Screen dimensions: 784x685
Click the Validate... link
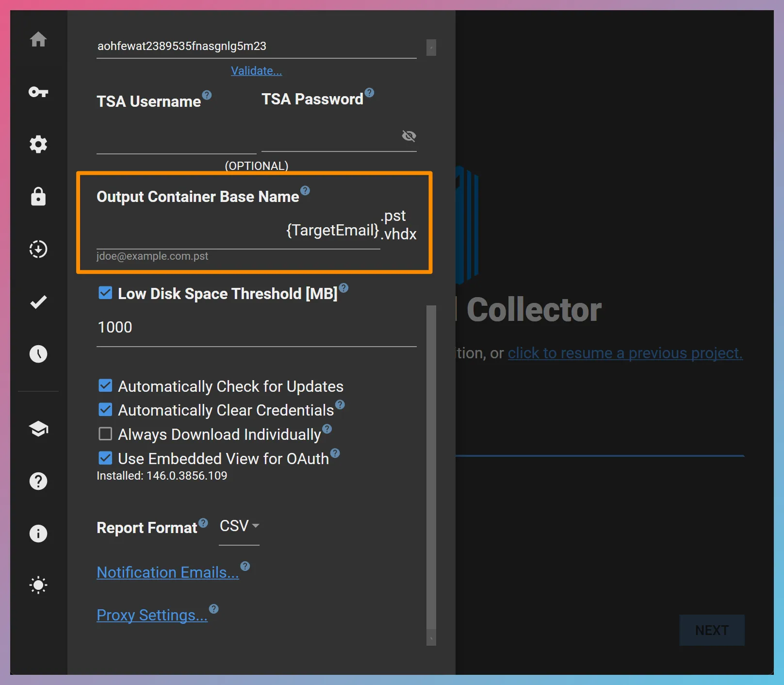(256, 71)
